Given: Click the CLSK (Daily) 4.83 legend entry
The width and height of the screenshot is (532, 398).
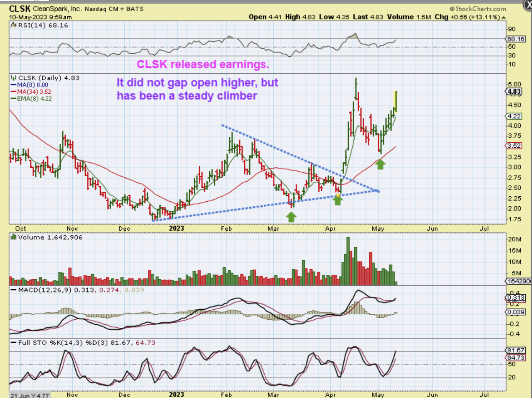Looking at the screenshot, I should pos(49,78).
